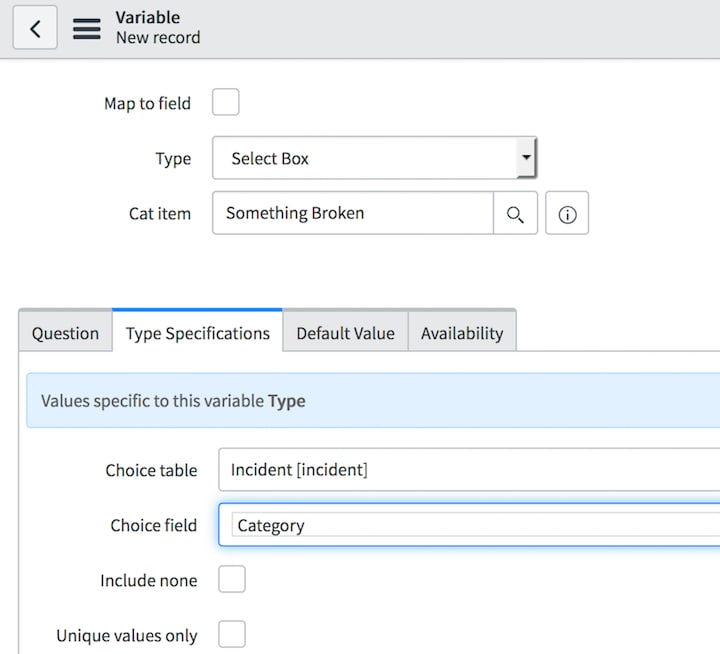This screenshot has width=720, height=654.
Task: Click the back arrow button
Action: [x=35, y=28]
